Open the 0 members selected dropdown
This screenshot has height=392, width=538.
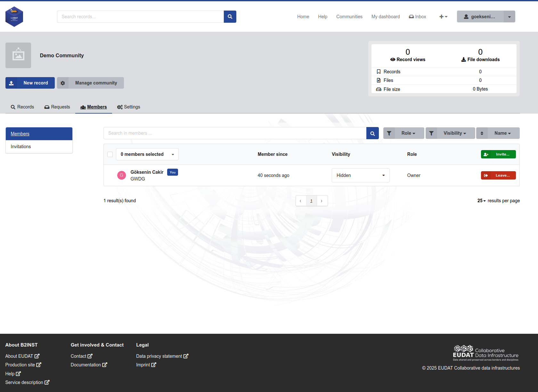click(x=147, y=154)
